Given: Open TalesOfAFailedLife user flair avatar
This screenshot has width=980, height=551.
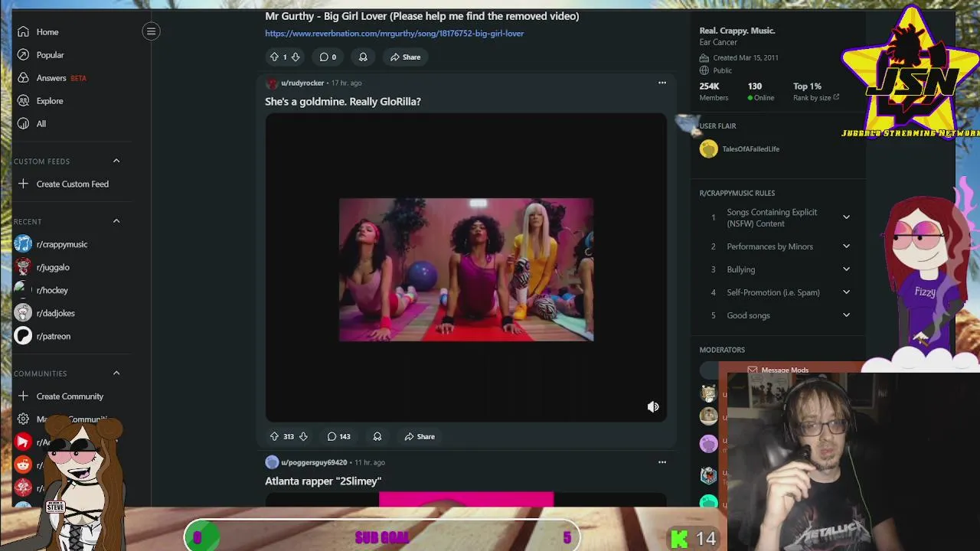Looking at the screenshot, I should click(708, 149).
